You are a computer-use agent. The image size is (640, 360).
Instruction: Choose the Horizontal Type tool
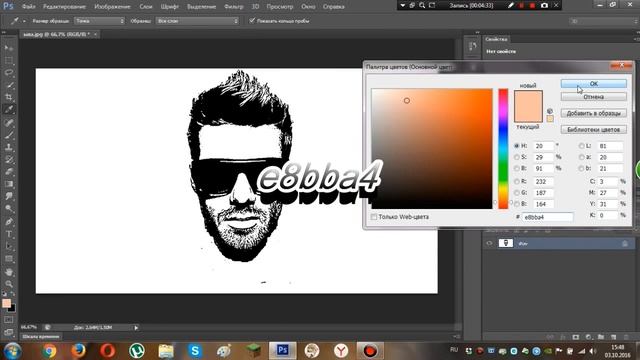click(9, 234)
